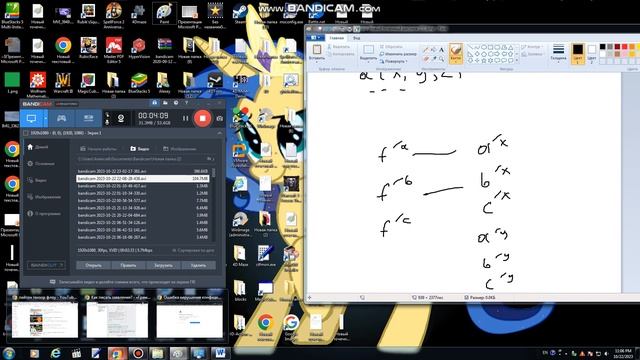Open the screen mode dropdown arrow in Bandicam
The image size is (640, 360).
tap(46, 118)
